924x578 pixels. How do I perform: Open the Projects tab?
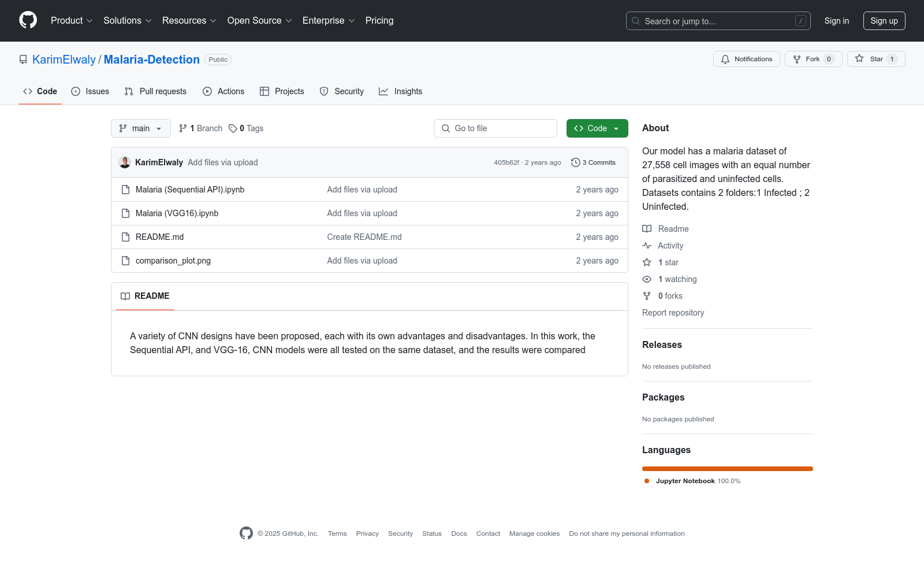pyautogui.click(x=282, y=91)
